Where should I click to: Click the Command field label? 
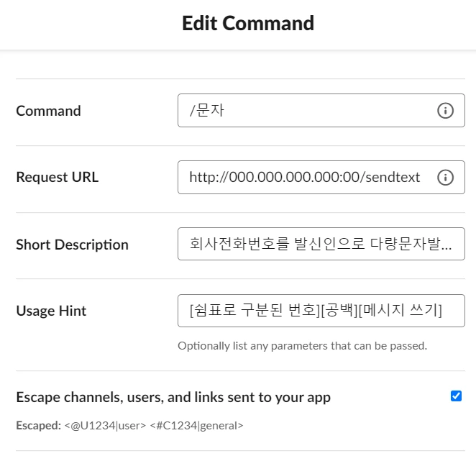(49, 111)
